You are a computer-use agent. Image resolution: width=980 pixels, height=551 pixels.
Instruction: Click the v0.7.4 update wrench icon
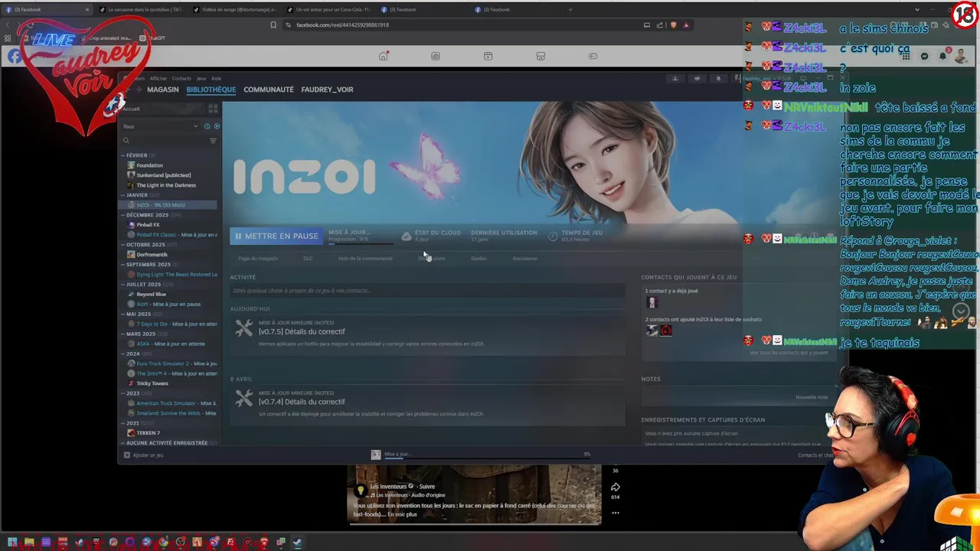pyautogui.click(x=243, y=399)
